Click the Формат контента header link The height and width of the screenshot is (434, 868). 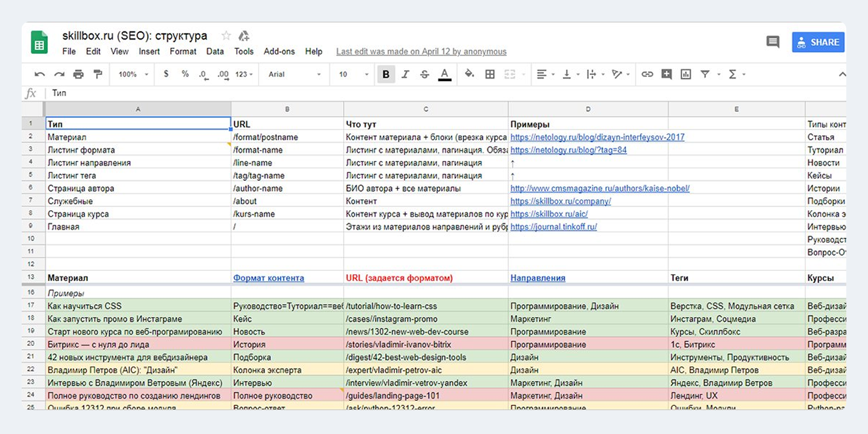(269, 278)
